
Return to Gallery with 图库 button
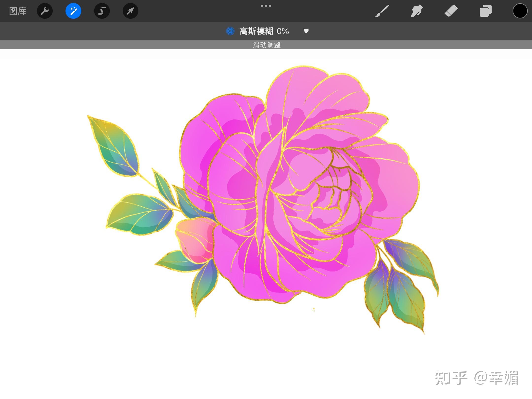[x=17, y=11]
